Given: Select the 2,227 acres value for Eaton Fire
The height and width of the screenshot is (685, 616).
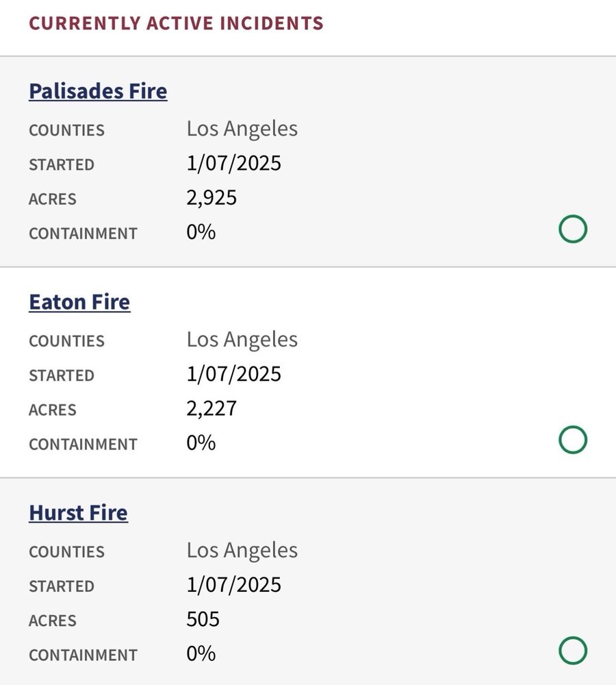Looking at the screenshot, I should pyautogui.click(x=211, y=409).
